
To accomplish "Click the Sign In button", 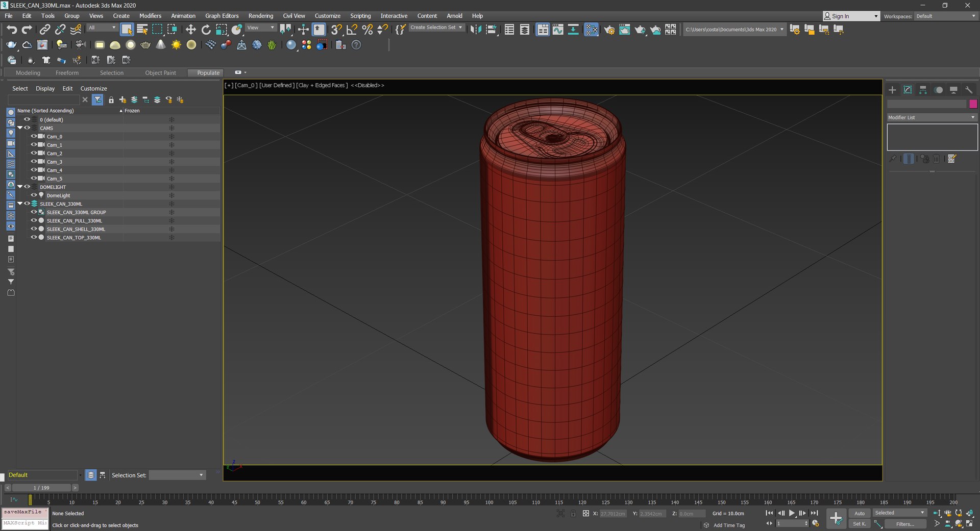I will point(851,16).
